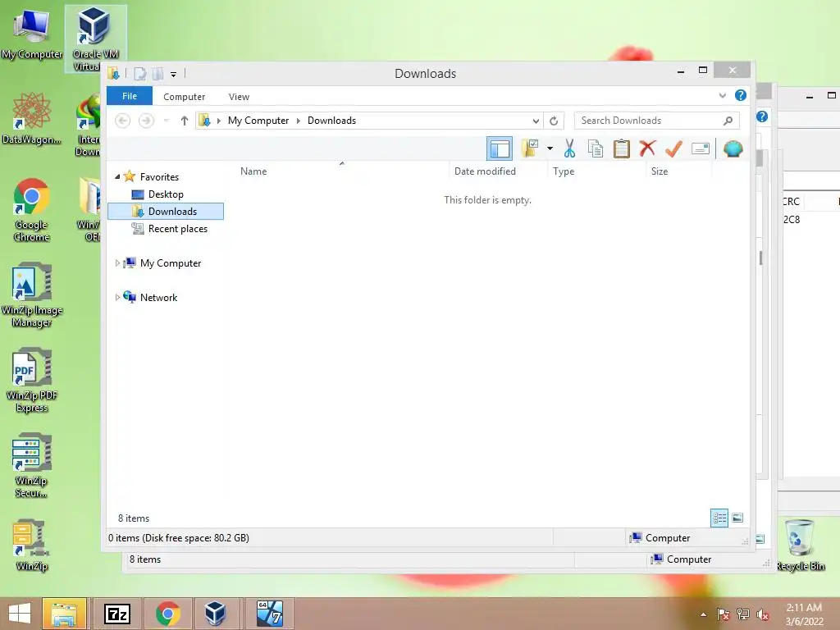840x630 pixels.
Task: Click the Cut scissors icon
Action: click(569, 148)
